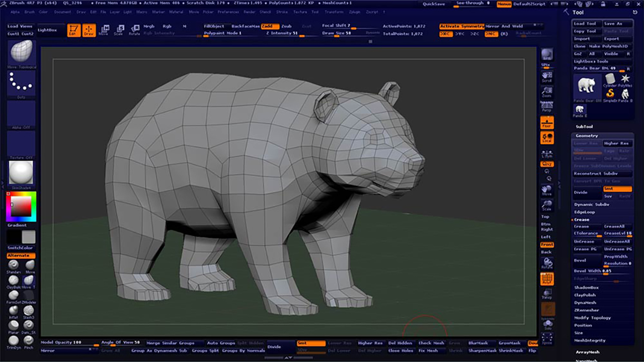This screenshot has height=362, width=644.
Task: Open the Render menu
Action: [x=250, y=12]
